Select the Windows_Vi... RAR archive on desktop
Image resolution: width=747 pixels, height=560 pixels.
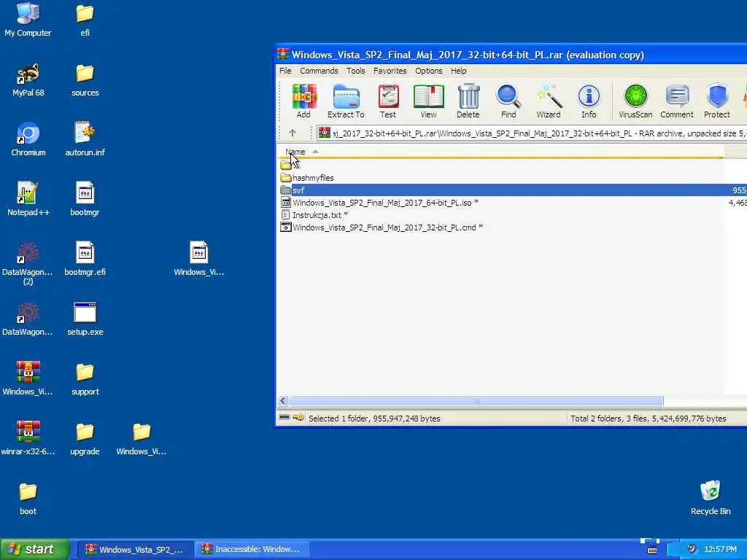[x=28, y=379]
